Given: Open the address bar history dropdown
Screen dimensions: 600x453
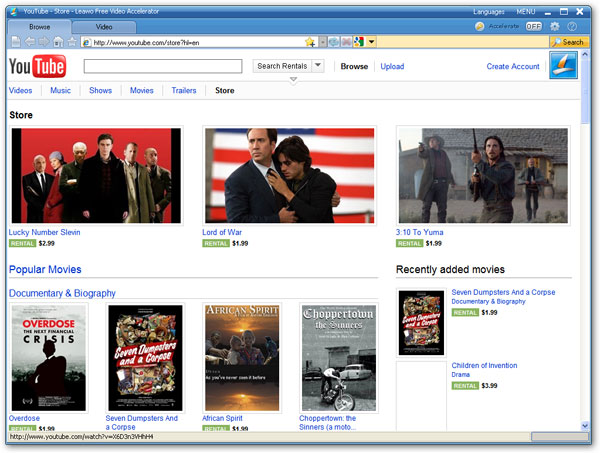Looking at the screenshot, I should click(x=323, y=42).
